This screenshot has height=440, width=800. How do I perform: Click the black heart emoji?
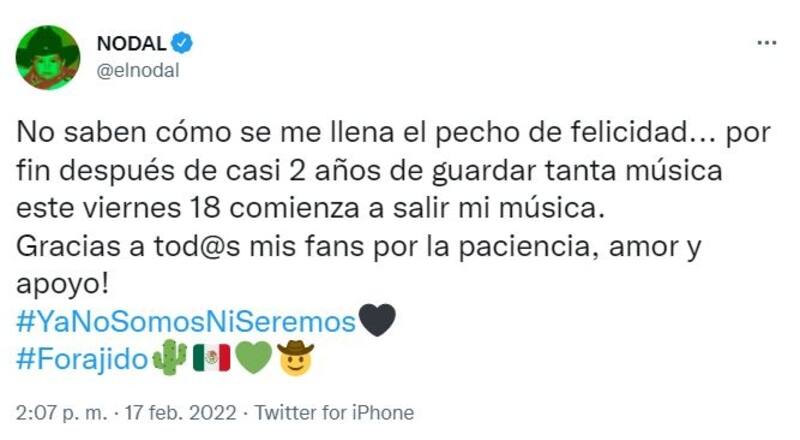(377, 321)
